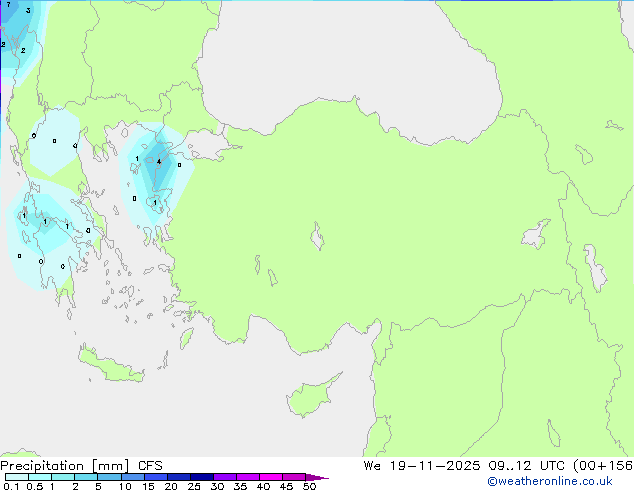
Task: Click the precipitation value "3" on the map
Action: tap(28, 11)
